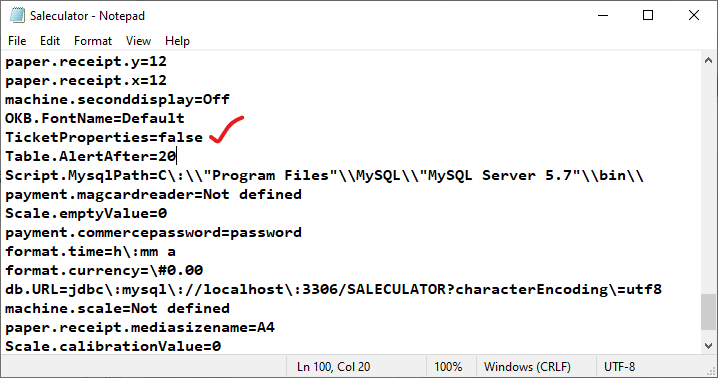
Task: Open the Edit menu
Action: point(49,41)
